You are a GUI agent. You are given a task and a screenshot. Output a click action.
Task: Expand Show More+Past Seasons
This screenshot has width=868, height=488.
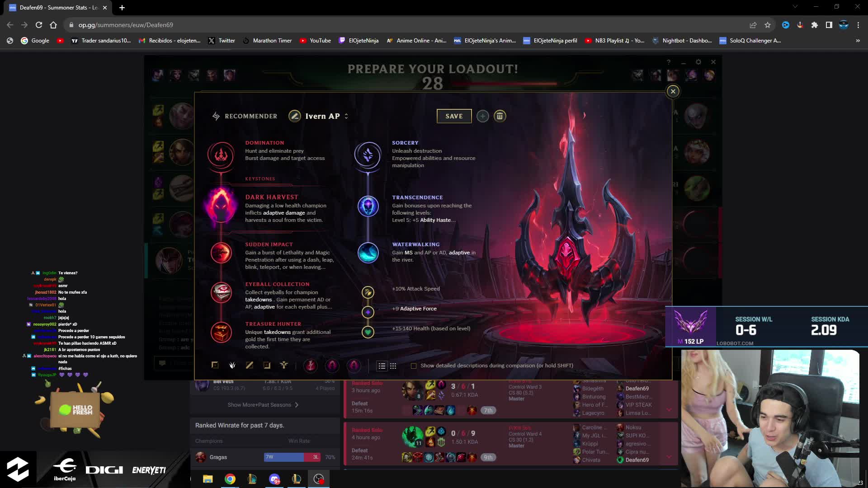tap(263, 405)
